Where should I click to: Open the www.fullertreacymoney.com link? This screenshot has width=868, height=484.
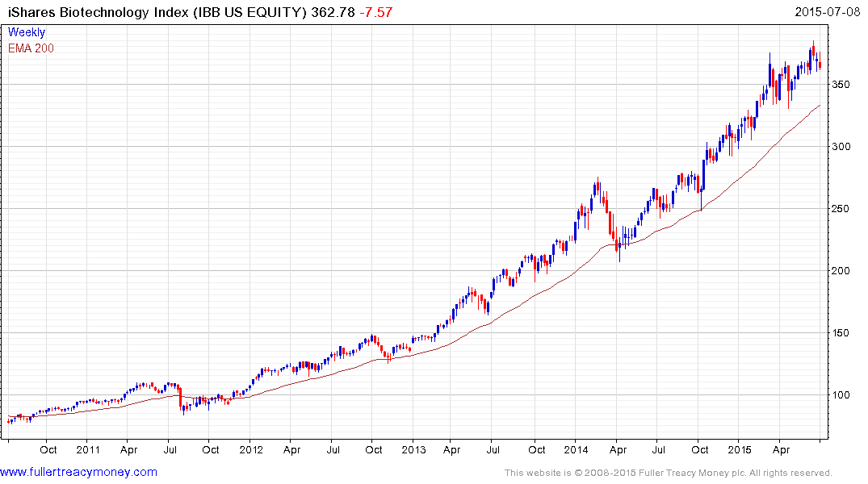[78, 472]
